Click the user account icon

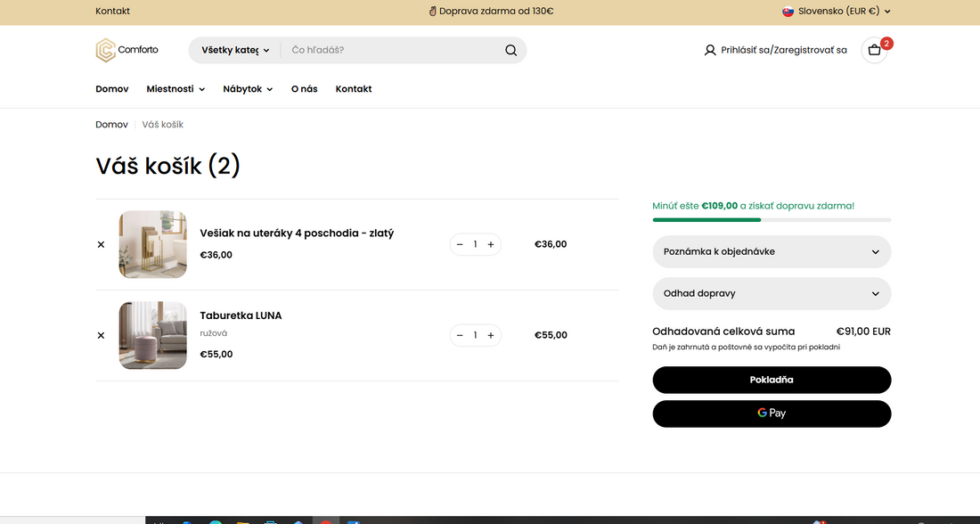(710, 50)
